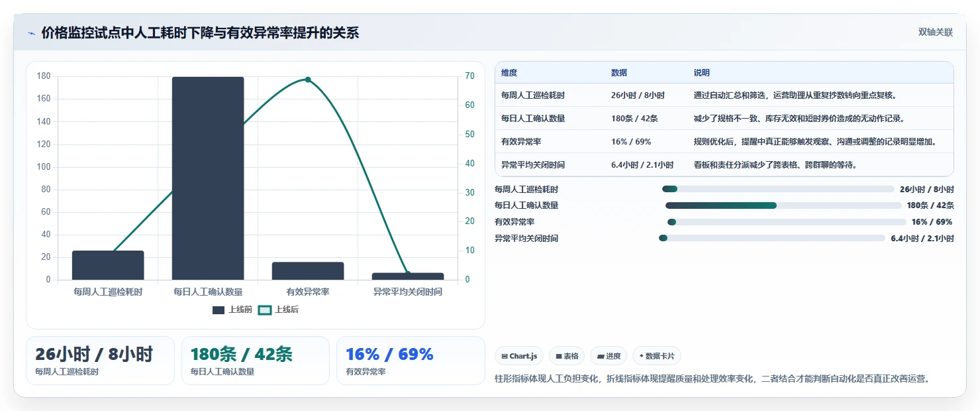
Task: Click the progress bar for 异常平均关闭时间
Action: coord(772,238)
